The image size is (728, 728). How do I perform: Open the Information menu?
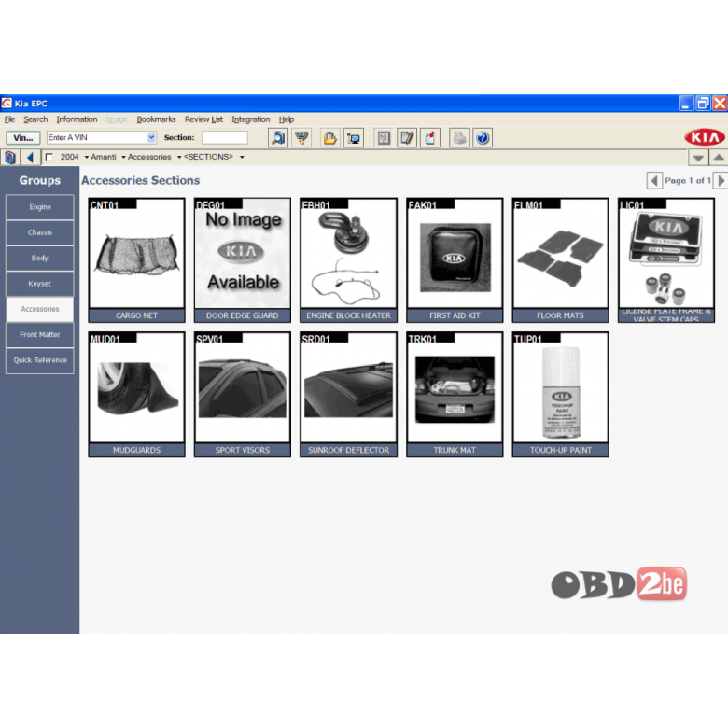(77, 119)
